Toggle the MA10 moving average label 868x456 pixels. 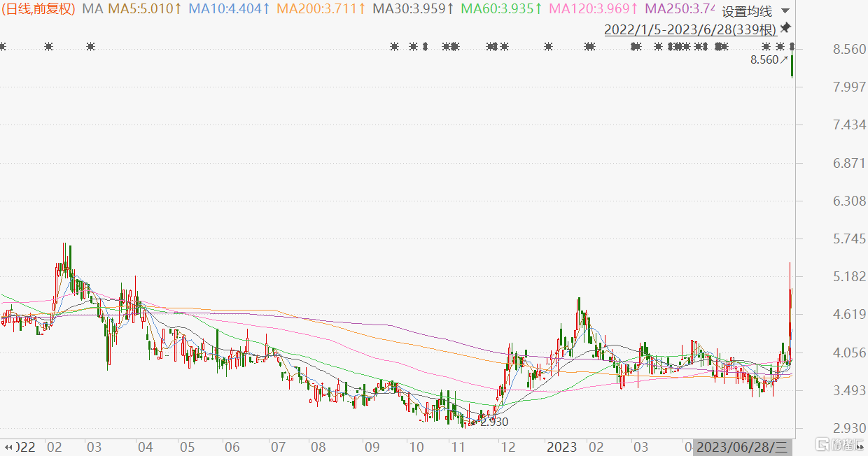click(x=228, y=9)
